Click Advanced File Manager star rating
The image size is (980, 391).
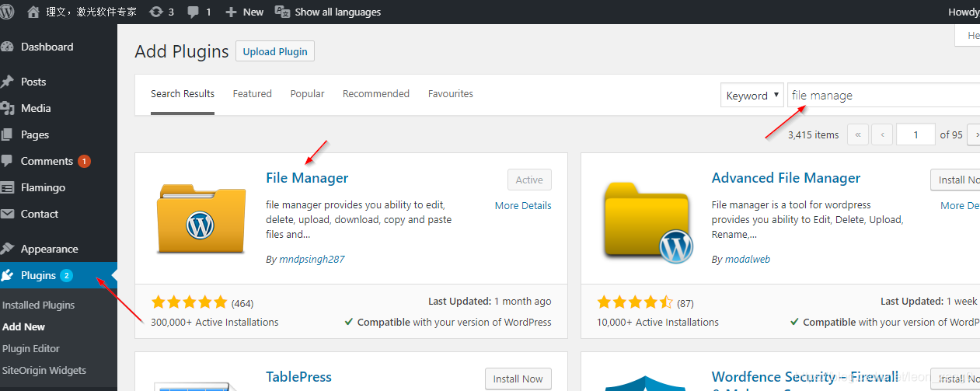(635, 302)
